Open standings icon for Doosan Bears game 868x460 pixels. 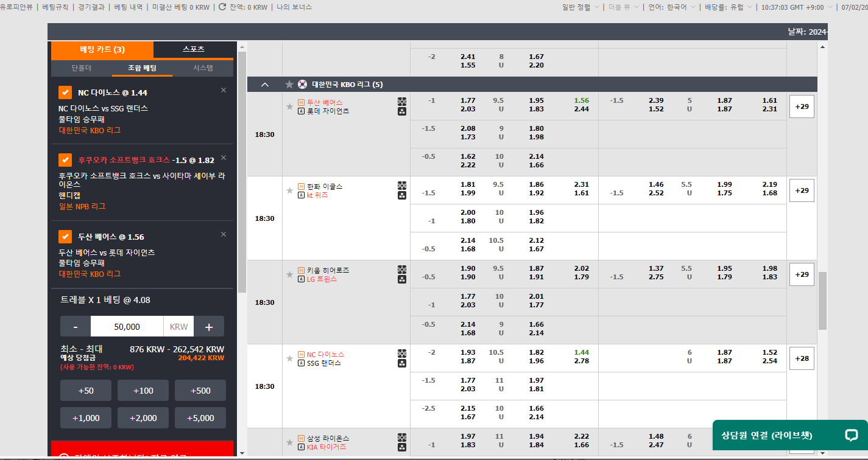coord(402,111)
